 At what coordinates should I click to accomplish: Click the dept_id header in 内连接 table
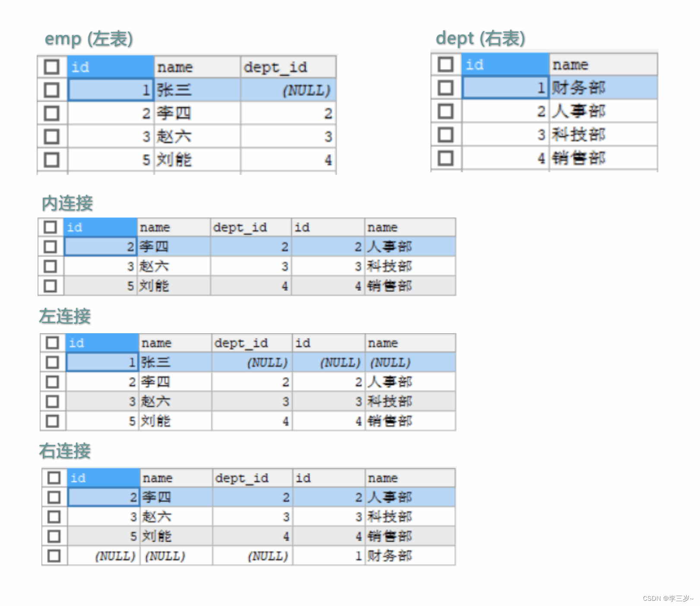click(x=250, y=227)
